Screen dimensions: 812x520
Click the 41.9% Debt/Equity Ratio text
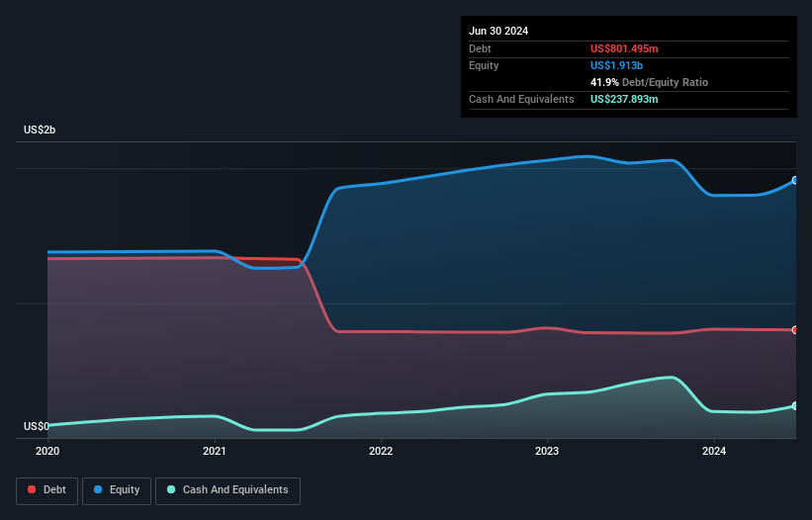tap(649, 82)
